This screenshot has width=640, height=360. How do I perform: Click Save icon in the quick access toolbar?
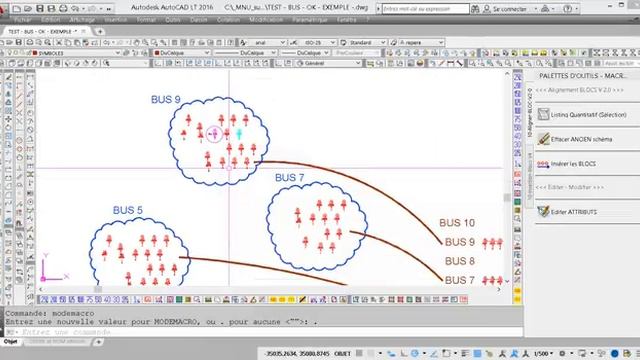[x=40, y=8]
